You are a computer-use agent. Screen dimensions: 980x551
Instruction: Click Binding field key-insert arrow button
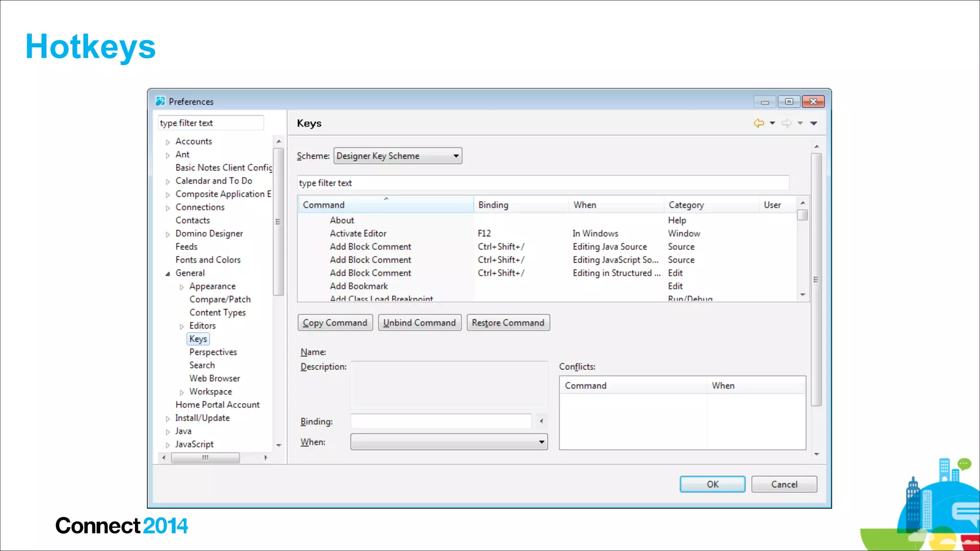pos(541,421)
